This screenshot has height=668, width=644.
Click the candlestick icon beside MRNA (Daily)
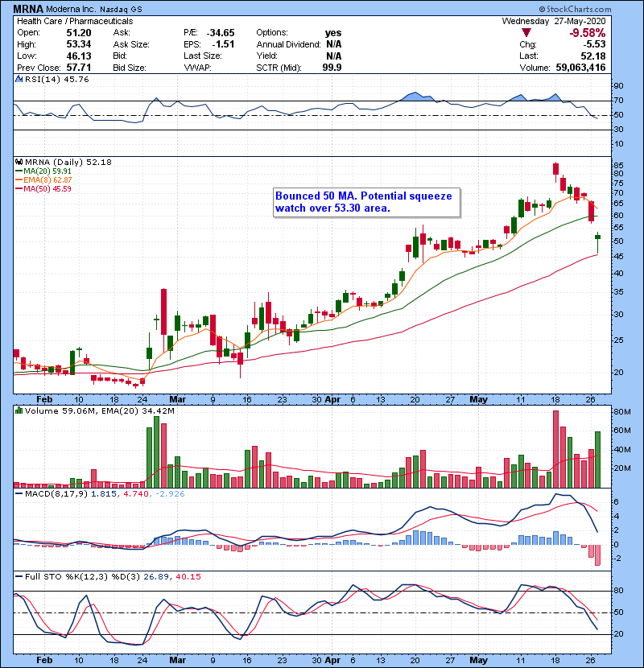(19, 162)
